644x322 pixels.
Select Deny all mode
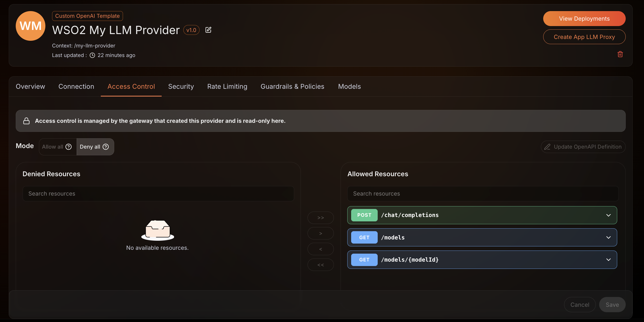[x=95, y=147]
